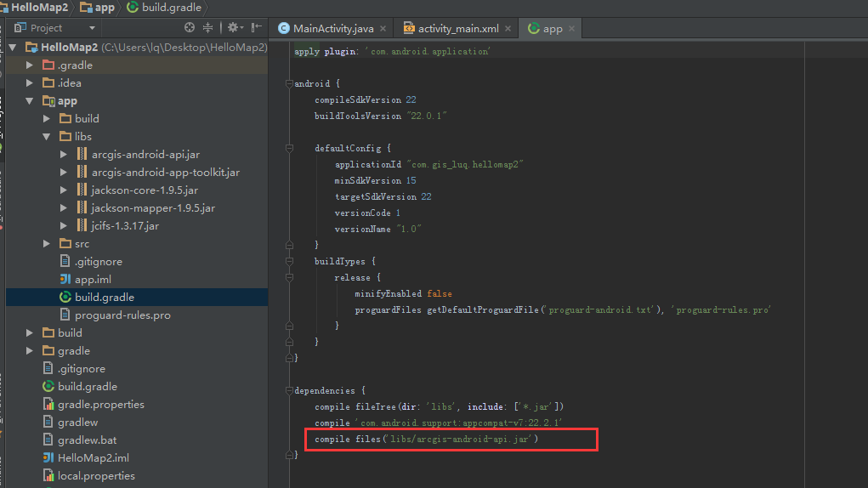
Task: Click the collapse all icon in the Project panel
Action: point(207,28)
